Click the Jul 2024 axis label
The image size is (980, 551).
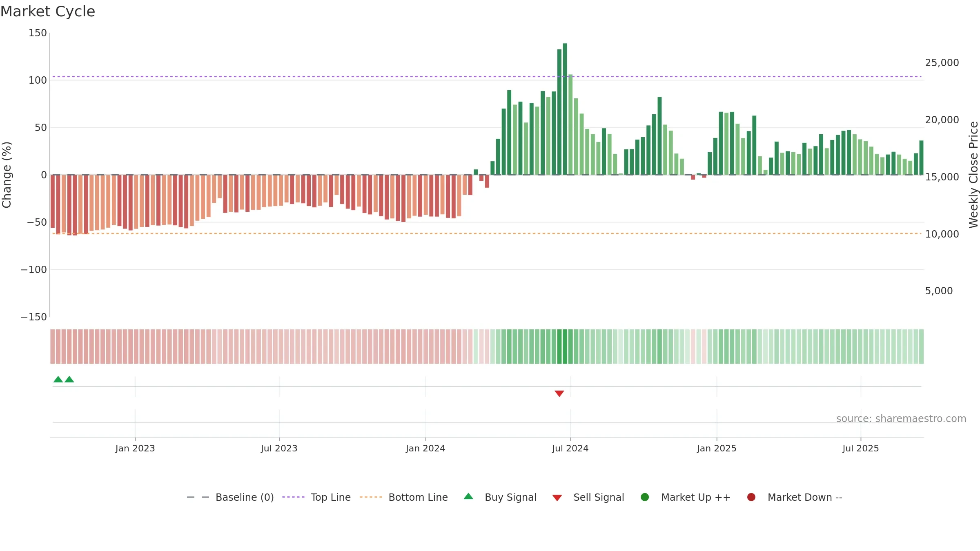click(570, 448)
